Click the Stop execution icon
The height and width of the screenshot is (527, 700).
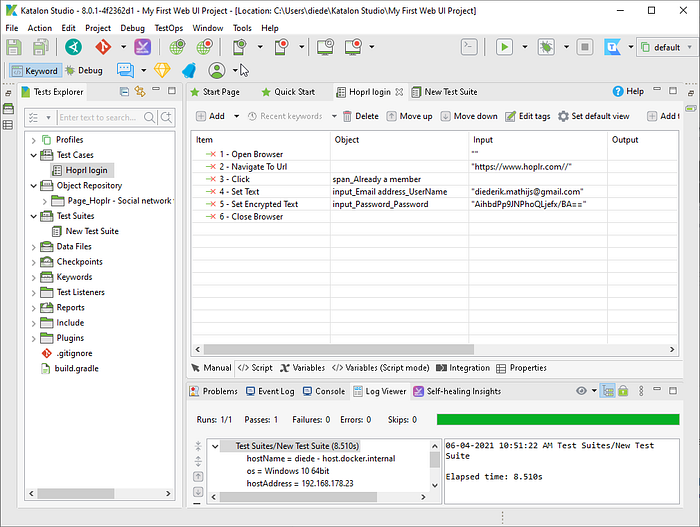pyautogui.click(x=585, y=47)
